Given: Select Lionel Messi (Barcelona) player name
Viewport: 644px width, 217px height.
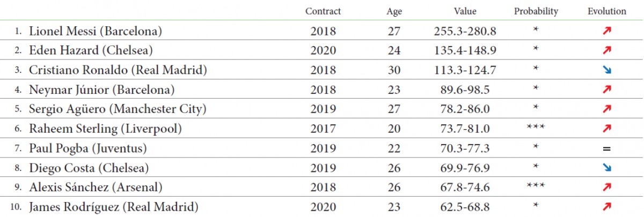Looking at the screenshot, I should coord(95,31).
